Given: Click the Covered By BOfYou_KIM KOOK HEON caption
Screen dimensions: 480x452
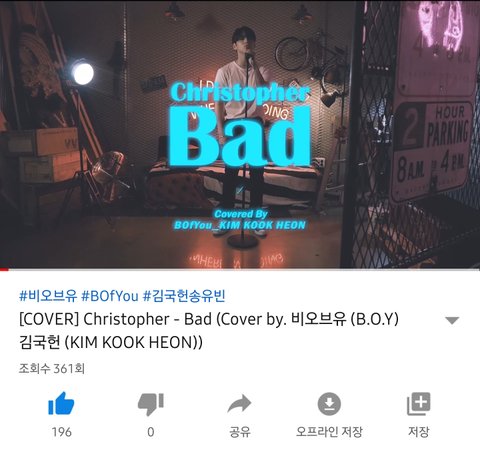Looking at the screenshot, I should (240, 219).
